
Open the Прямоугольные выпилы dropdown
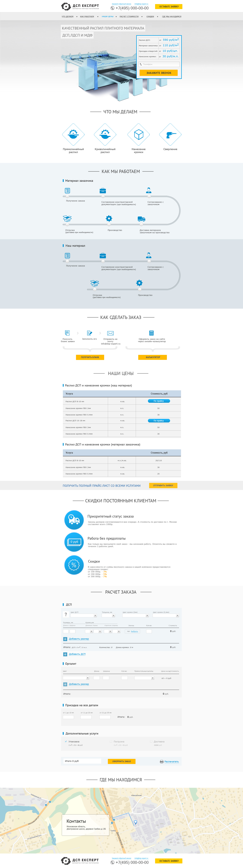click(x=144, y=678)
